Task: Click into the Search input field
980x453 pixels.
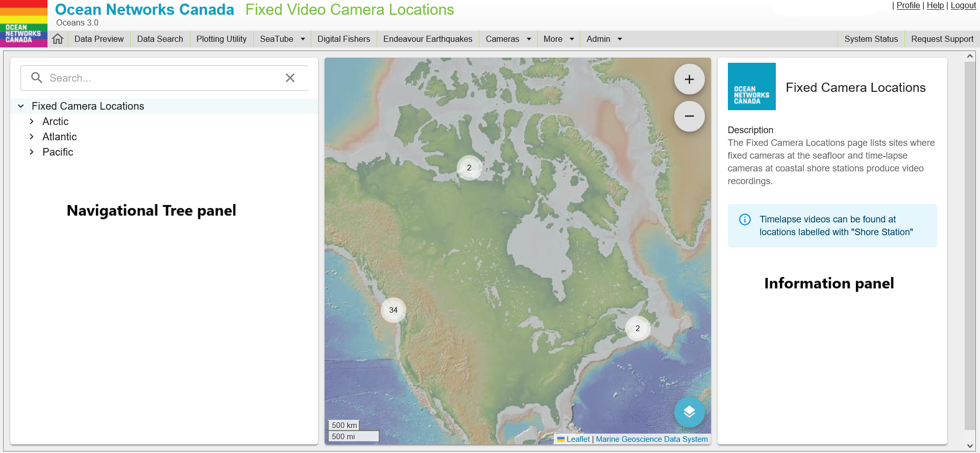Action: (x=163, y=78)
